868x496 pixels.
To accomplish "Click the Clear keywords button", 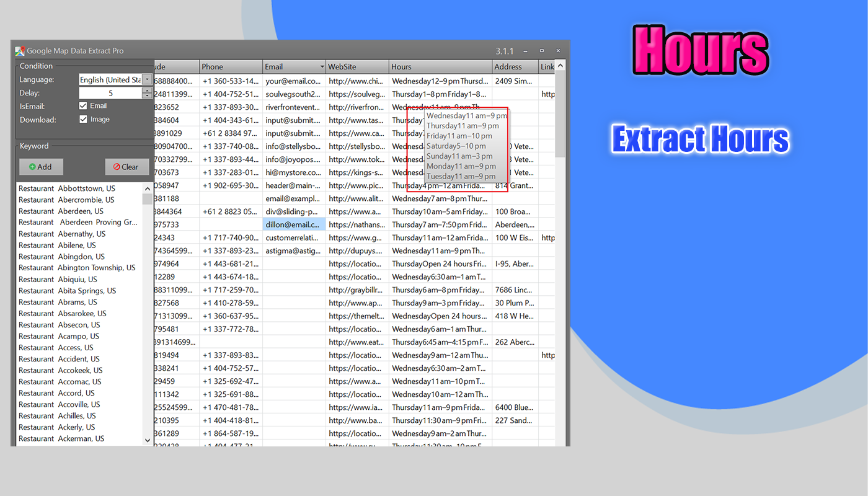I will [127, 167].
